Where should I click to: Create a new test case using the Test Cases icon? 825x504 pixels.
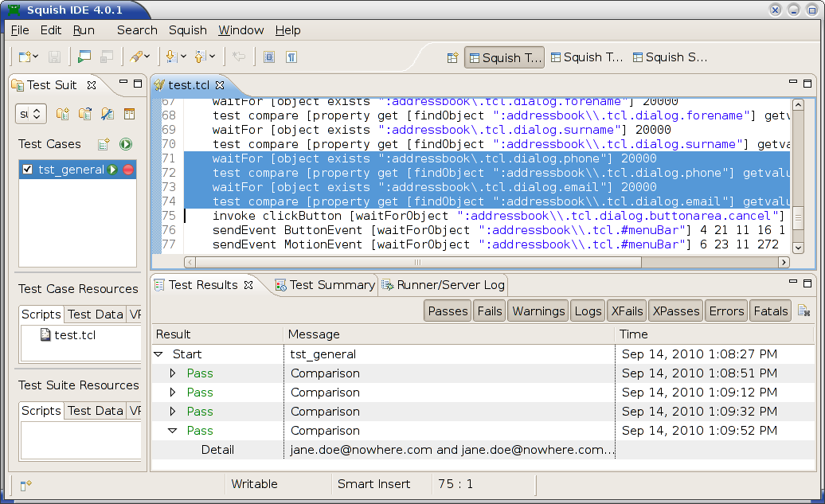(x=104, y=144)
